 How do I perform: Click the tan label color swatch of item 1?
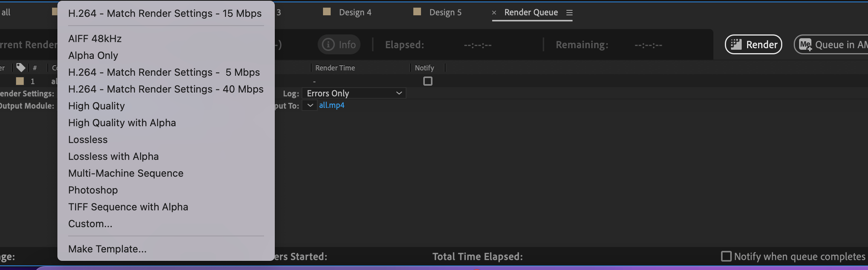pos(21,81)
